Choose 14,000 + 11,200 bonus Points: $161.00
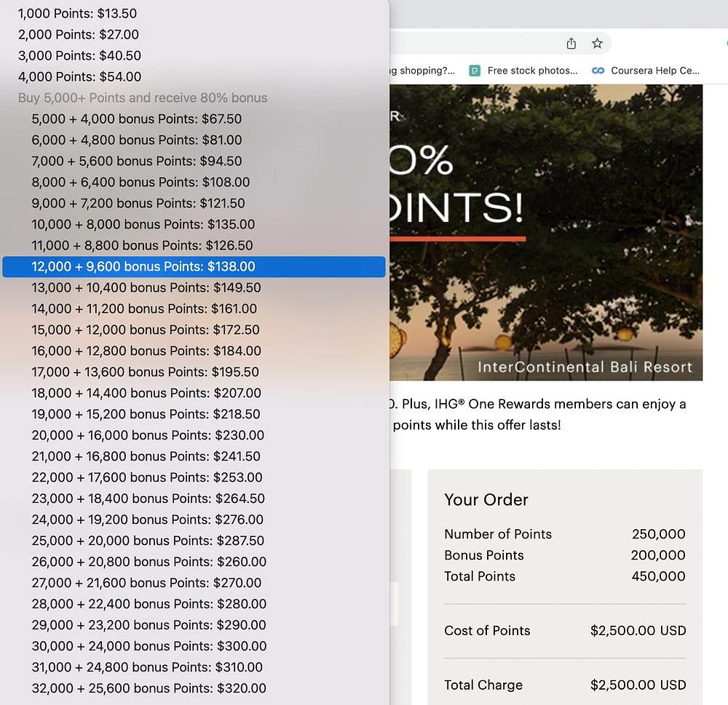728x705 pixels. click(x=194, y=308)
